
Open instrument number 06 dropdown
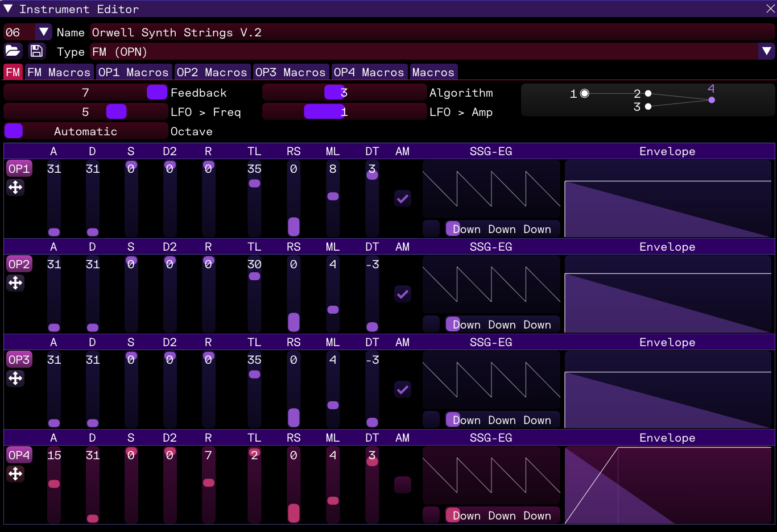pyautogui.click(x=43, y=32)
